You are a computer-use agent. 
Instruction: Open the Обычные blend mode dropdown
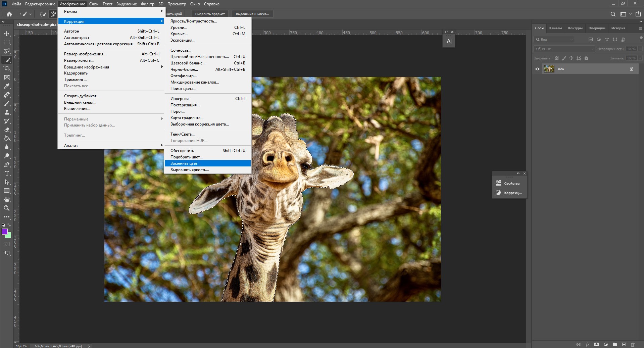[x=564, y=49]
